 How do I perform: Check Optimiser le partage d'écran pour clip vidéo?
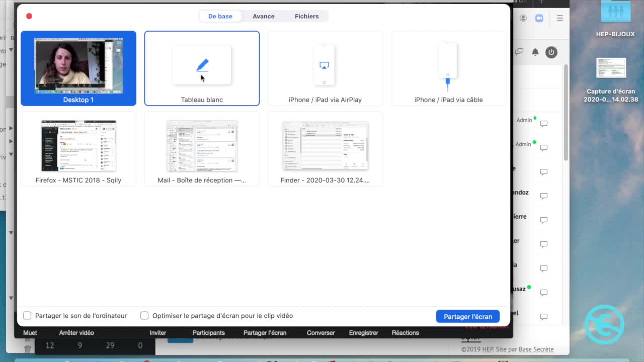tap(144, 316)
